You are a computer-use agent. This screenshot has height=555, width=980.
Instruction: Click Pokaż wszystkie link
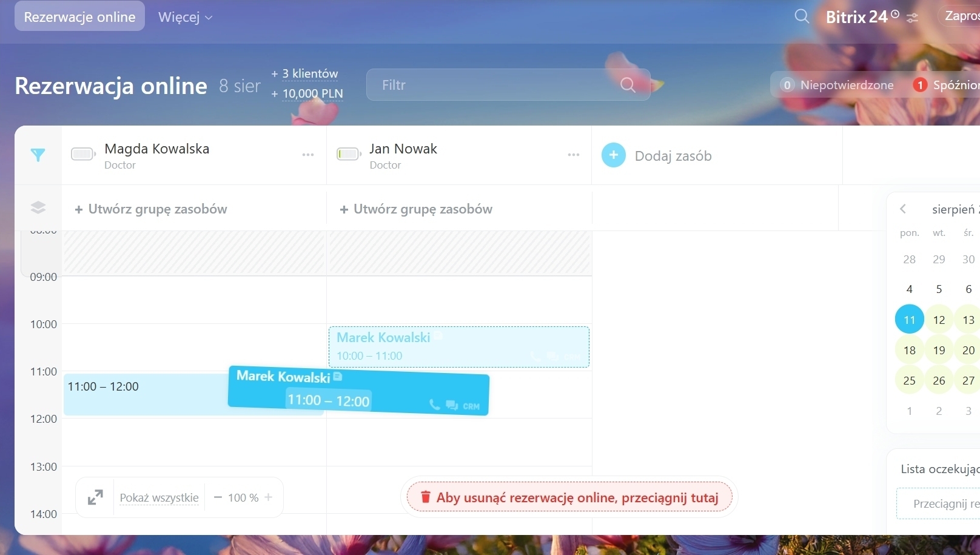159,498
